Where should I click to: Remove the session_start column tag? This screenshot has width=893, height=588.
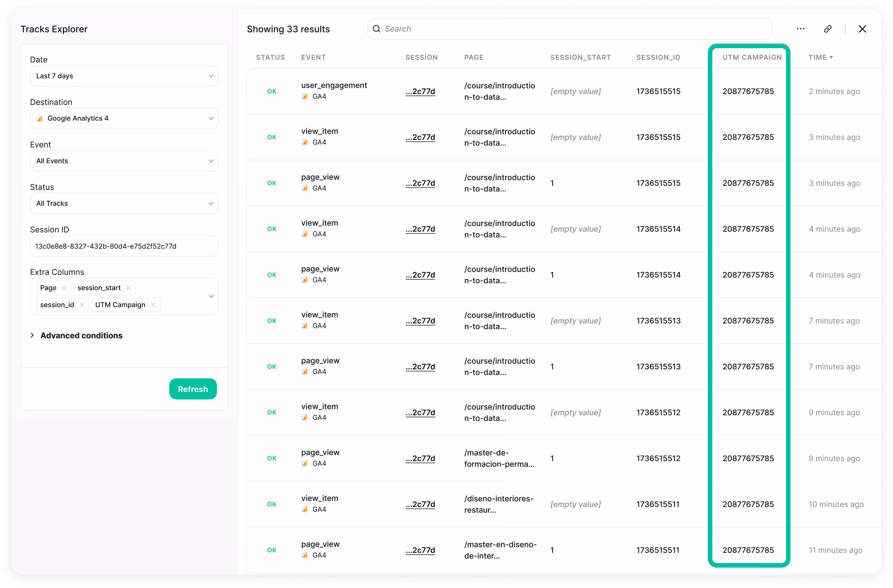[x=129, y=288]
